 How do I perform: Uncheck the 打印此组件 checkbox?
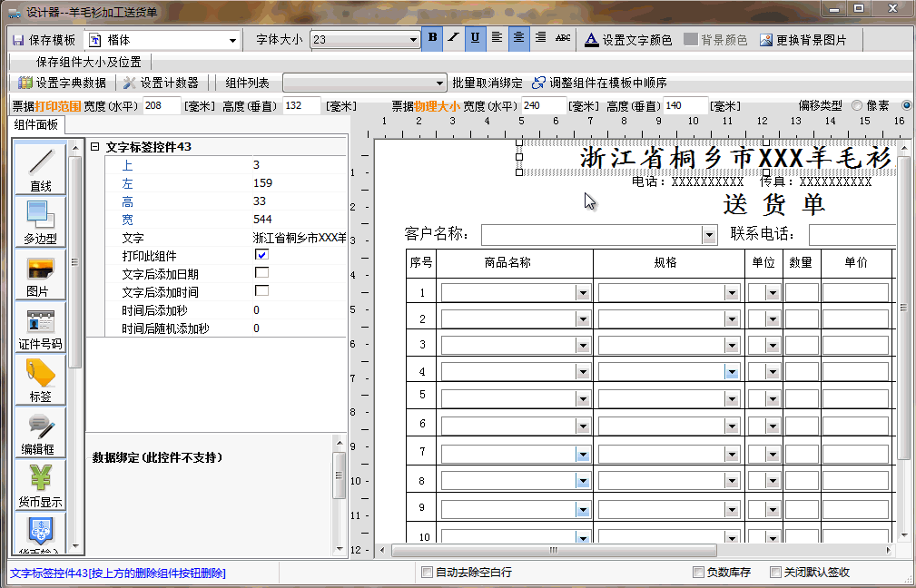(x=261, y=255)
